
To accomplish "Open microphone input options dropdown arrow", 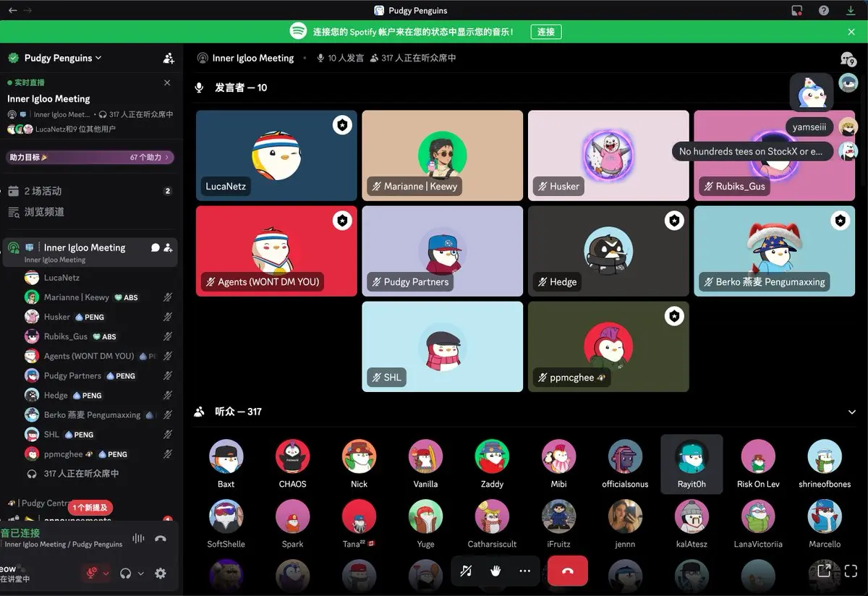I will point(106,574).
